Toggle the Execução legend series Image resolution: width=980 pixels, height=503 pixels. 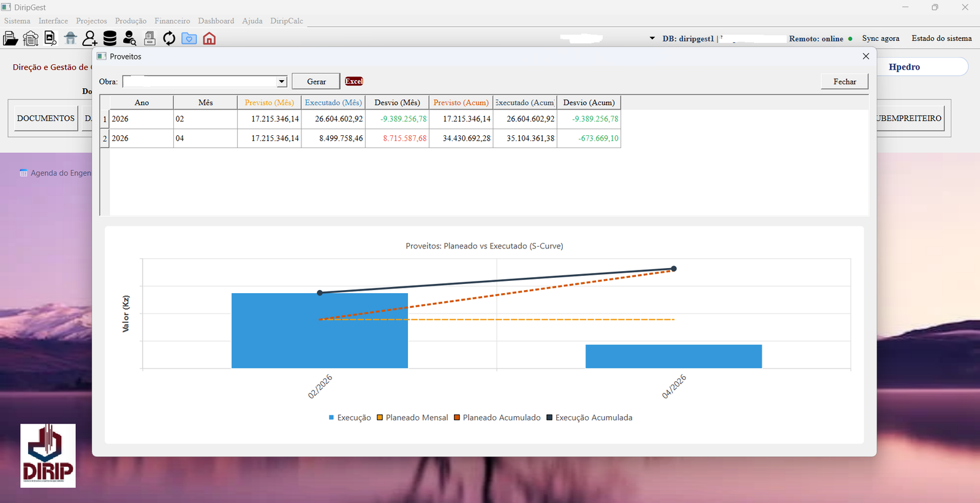350,417
